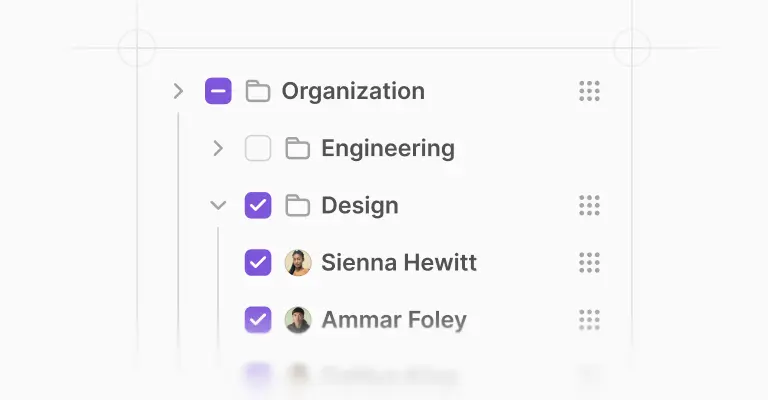Uncheck the Sienna Hewitt checkbox
Image resolution: width=768 pixels, height=400 pixels.
tap(258, 263)
